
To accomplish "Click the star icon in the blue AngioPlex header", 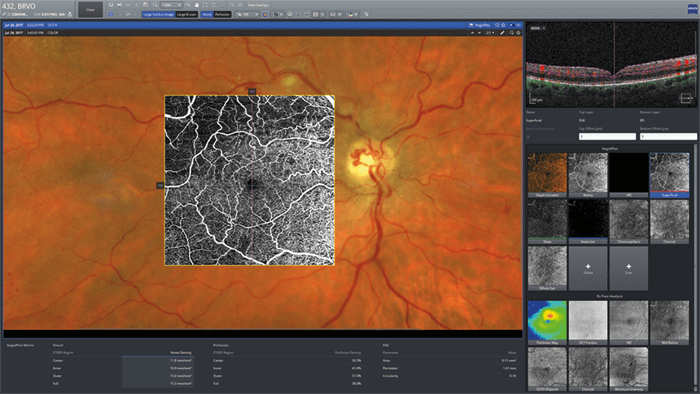I will [504, 25].
